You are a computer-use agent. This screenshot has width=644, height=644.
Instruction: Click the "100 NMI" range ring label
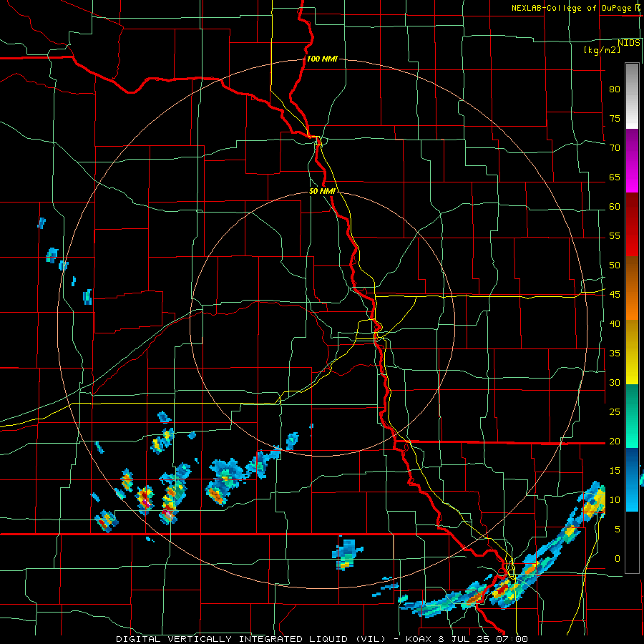[322, 59]
